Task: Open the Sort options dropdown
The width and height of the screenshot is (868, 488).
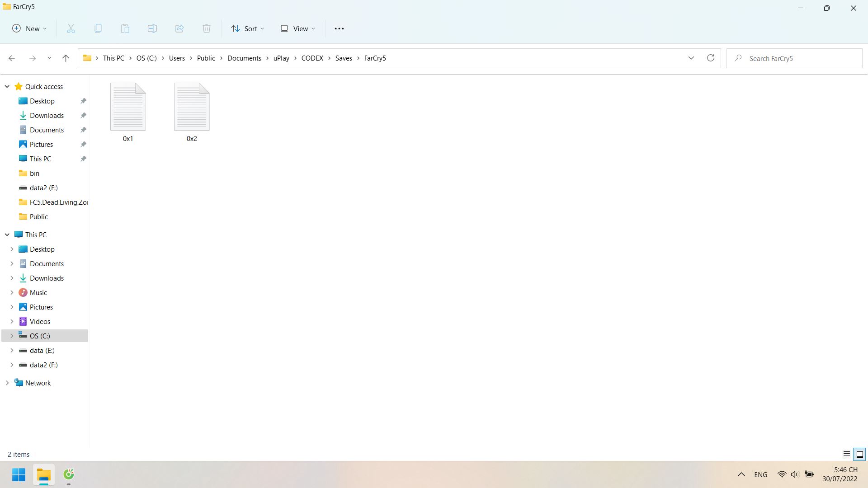Action: coord(247,28)
